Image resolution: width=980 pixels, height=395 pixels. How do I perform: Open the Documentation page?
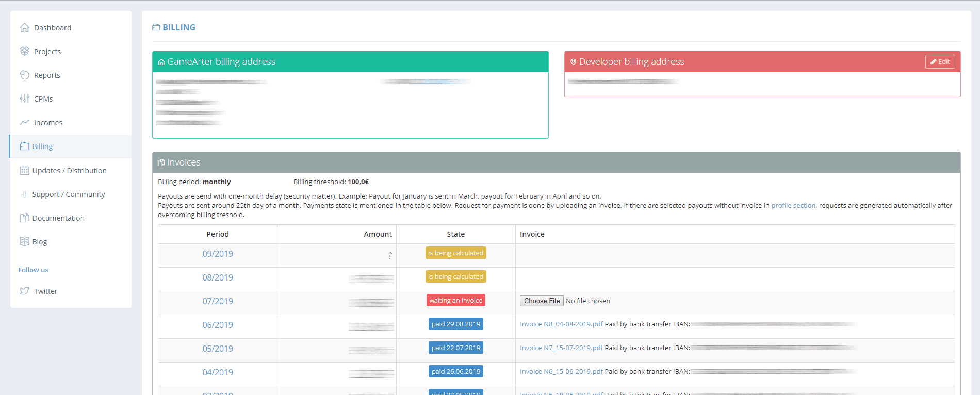pos(71,218)
